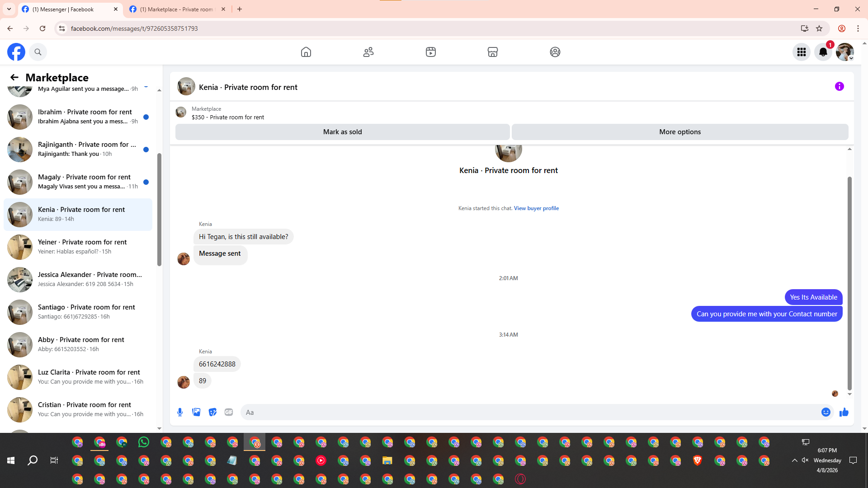Viewport: 868px width, 488px height.
Task: Open the Facebook menu grid icon
Action: click(x=801, y=52)
